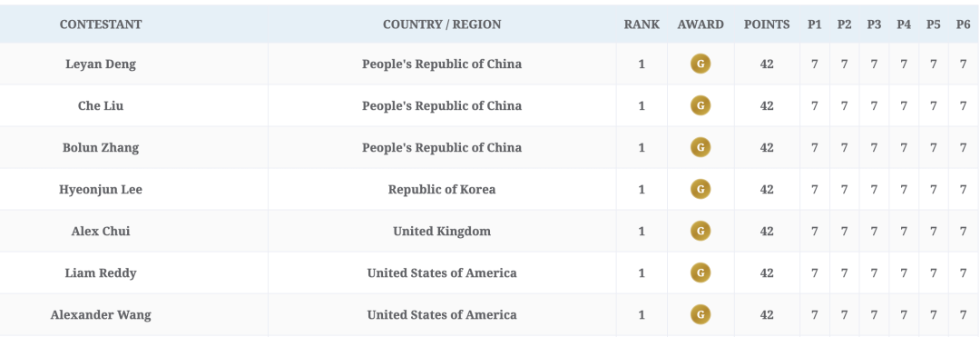The image size is (980, 337).
Task: Click Alexander Wang's name
Action: [101, 314]
